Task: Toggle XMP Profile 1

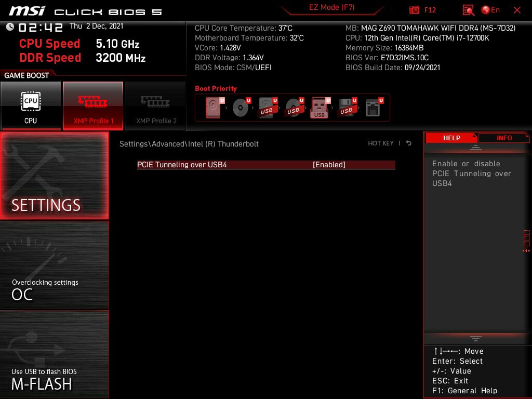Action: point(93,106)
